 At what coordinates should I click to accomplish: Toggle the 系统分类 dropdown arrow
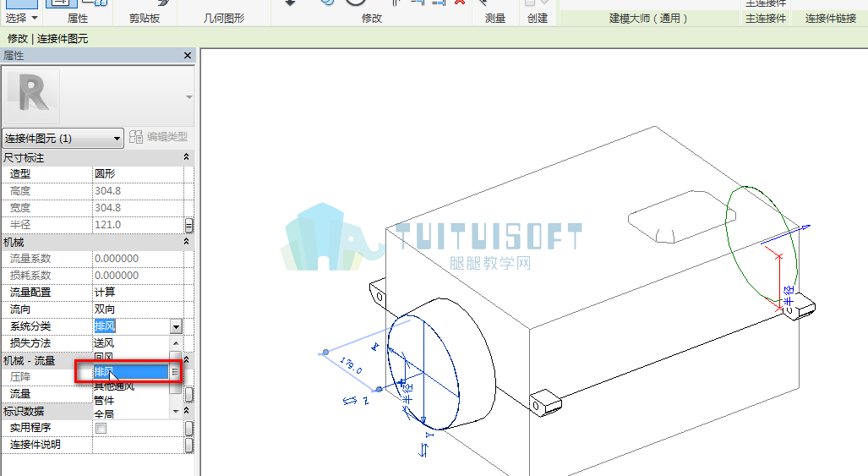click(x=176, y=326)
